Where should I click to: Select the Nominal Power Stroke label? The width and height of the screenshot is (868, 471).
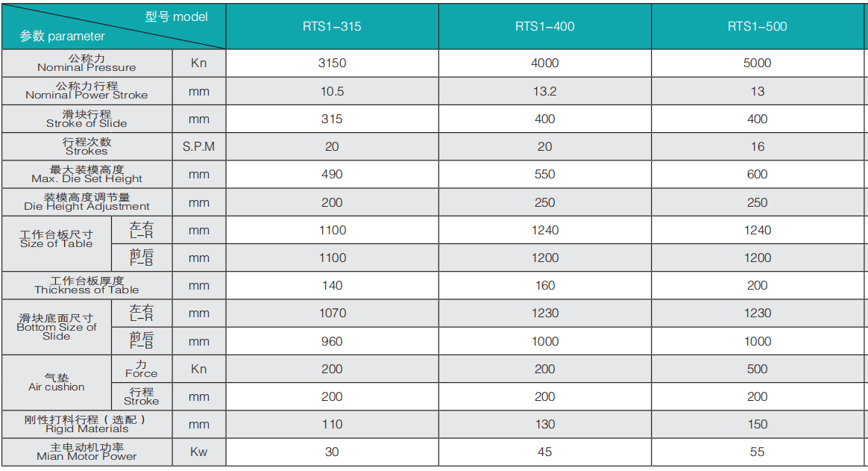click(x=87, y=91)
